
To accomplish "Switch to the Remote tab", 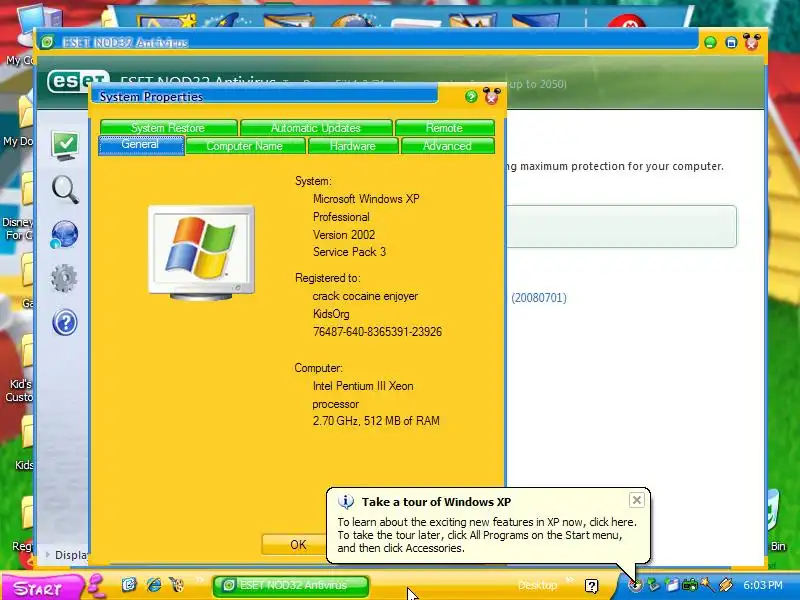I will click(444, 128).
